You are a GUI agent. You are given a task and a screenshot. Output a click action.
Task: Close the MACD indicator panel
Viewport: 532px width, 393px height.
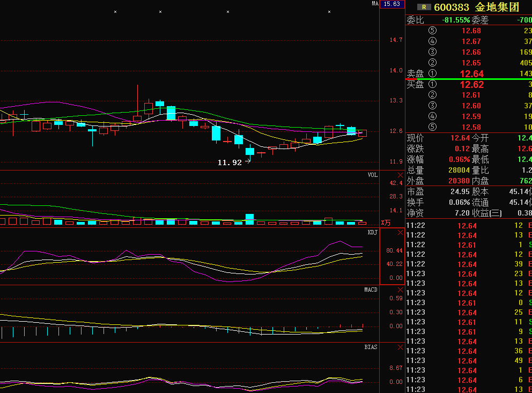(401, 290)
